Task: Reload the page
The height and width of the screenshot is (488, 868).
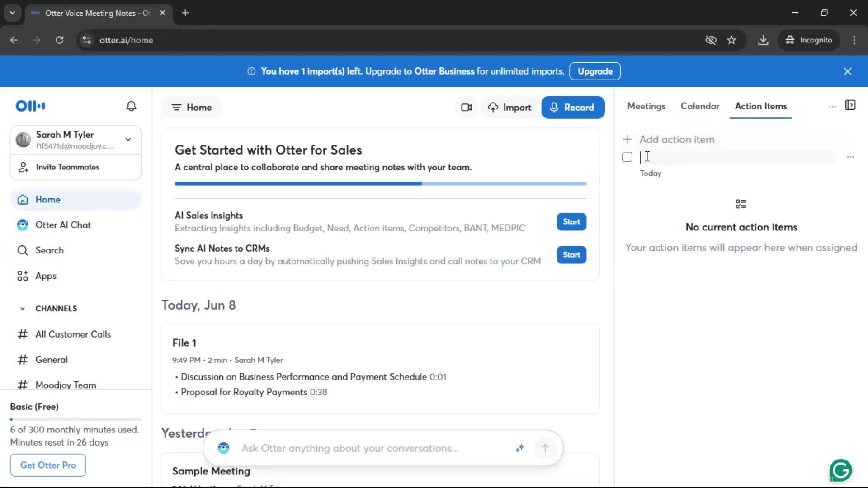Action: click(x=60, y=40)
